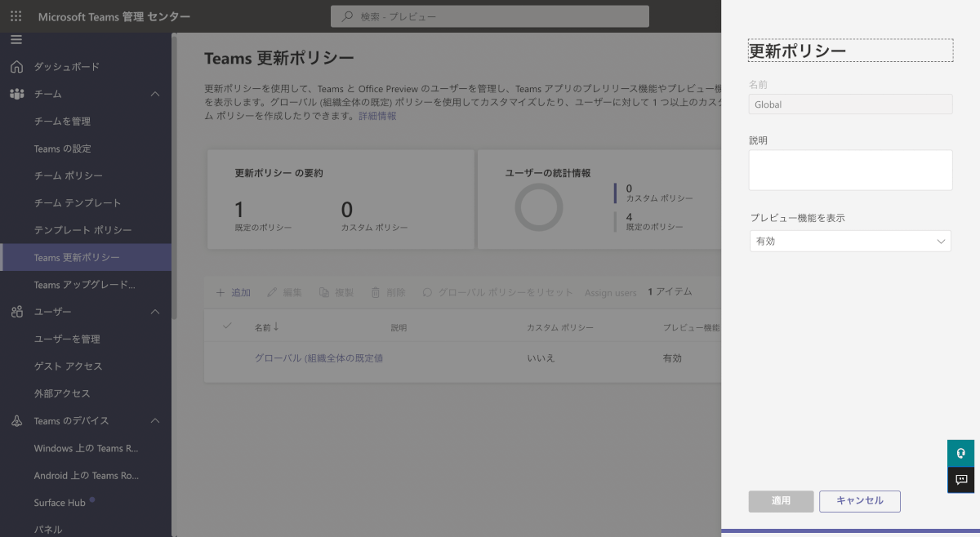Open Android 上の Teams Ro... sidebar item
This screenshot has width=980, height=537.
[x=86, y=475]
